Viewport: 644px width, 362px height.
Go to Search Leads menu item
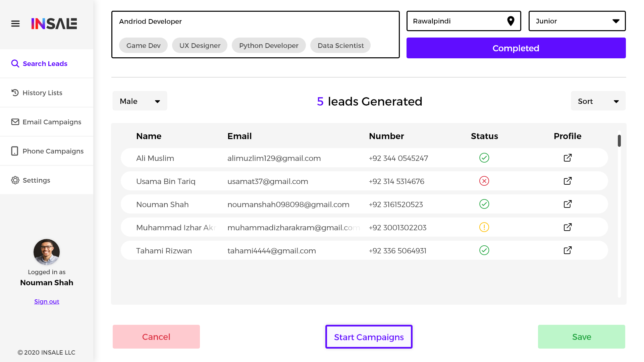click(47, 64)
